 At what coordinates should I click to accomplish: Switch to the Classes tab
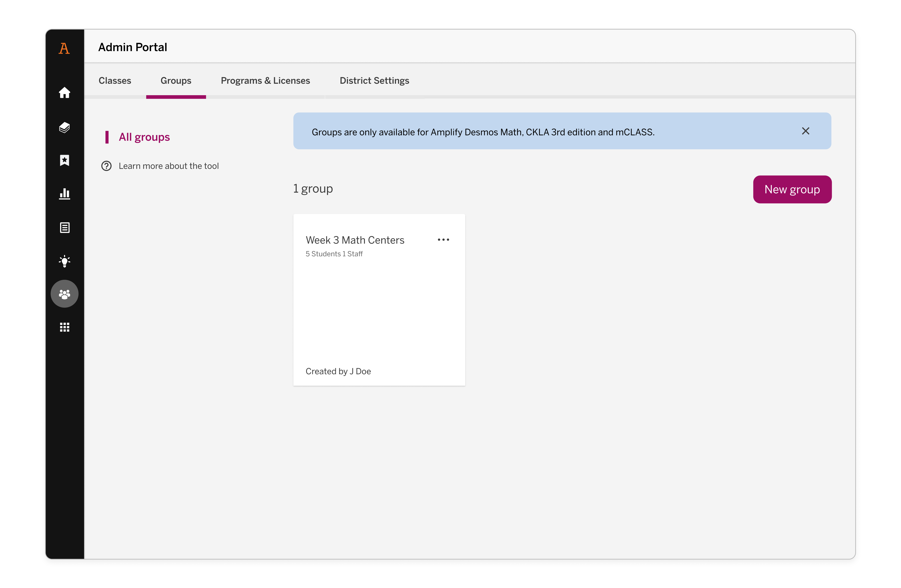click(x=115, y=80)
